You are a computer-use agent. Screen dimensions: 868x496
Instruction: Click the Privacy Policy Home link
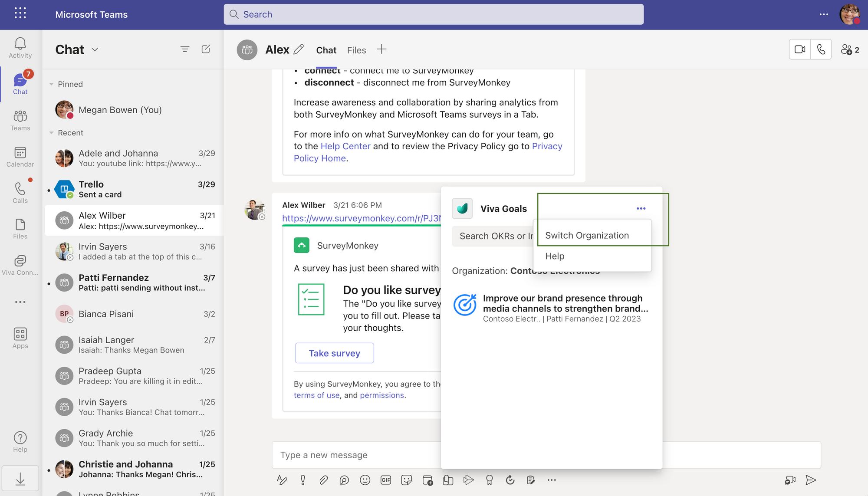point(319,158)
